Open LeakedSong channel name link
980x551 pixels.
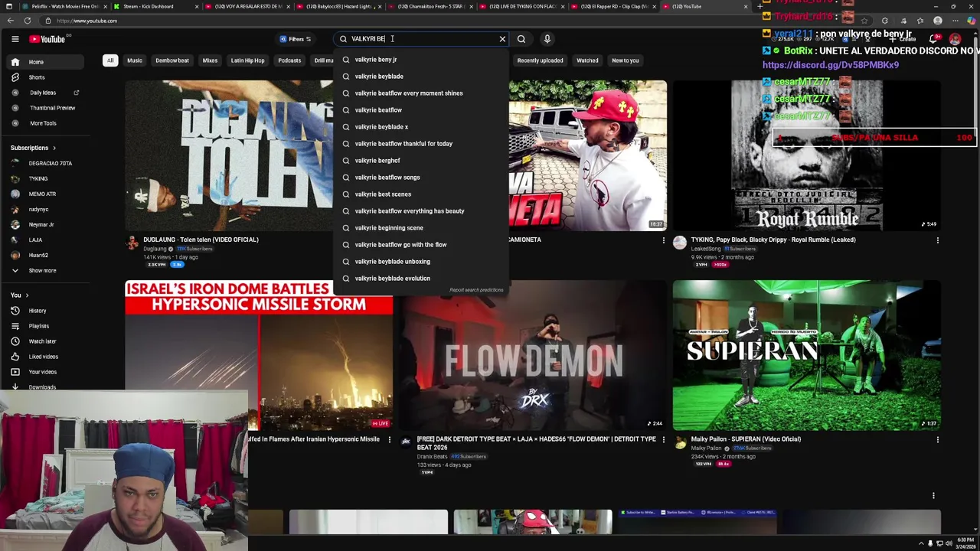coord(707,249)
